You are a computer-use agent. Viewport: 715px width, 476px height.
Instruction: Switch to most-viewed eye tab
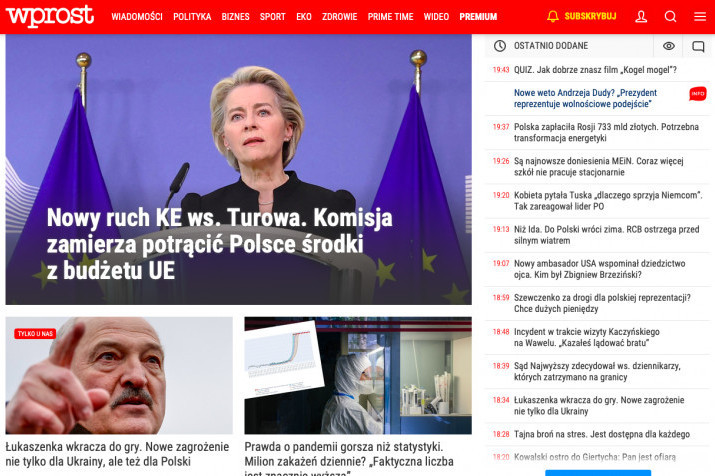(668, 46)
